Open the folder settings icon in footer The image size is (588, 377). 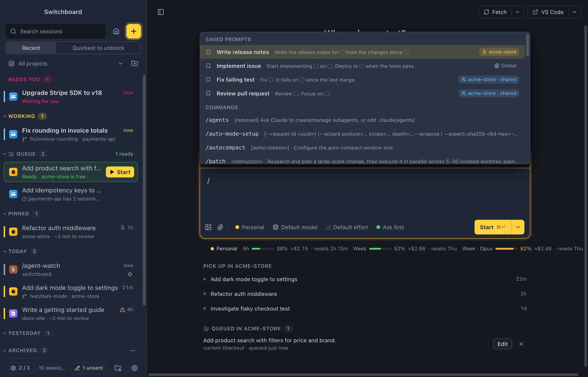pos(118,368)
